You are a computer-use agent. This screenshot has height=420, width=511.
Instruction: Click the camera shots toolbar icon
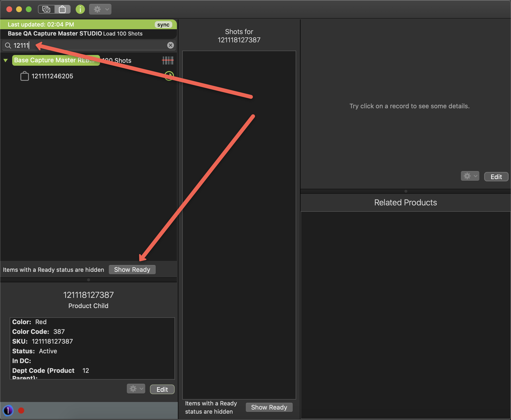[x=46, y=9]
